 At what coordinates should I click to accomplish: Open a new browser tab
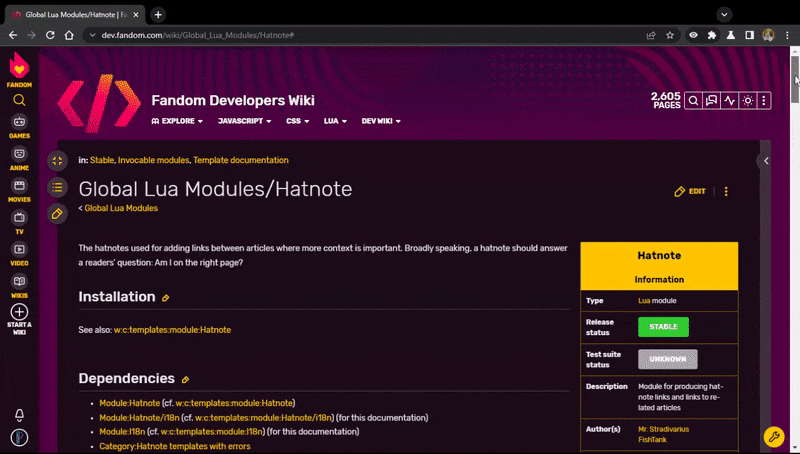158,15
